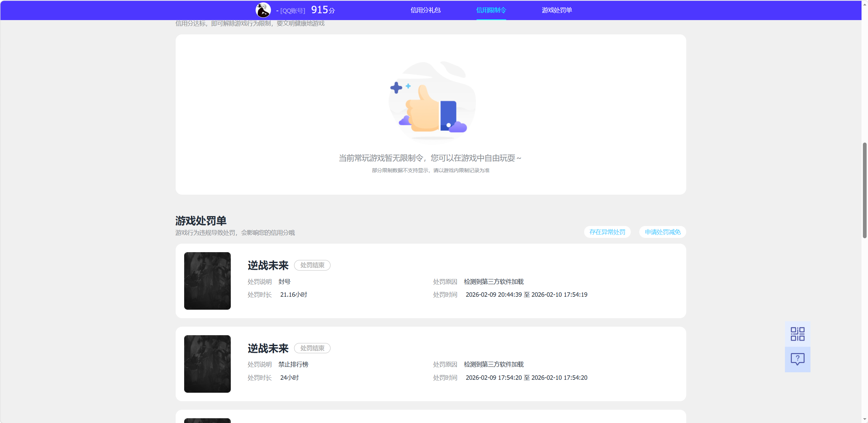
Task: Click 检测到第三方软件加载 reason in 禁止排行榜 card
Action: [x=494, y=364]
